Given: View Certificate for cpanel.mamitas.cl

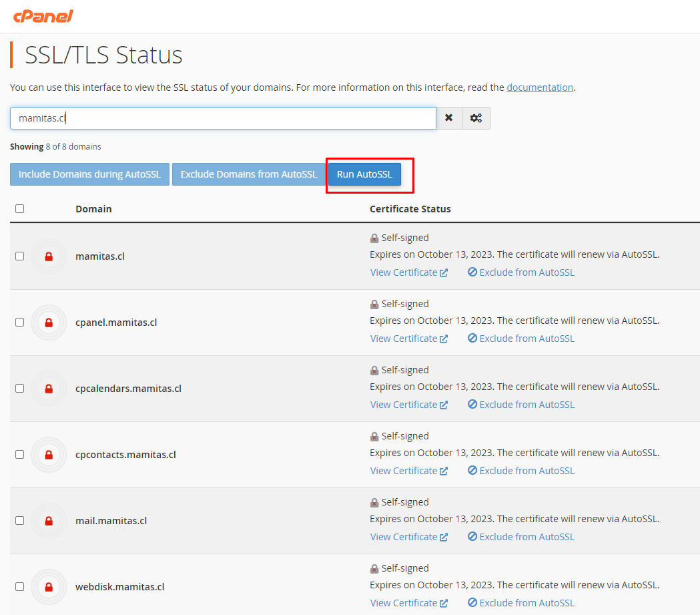Looking at the screenshot, I should (x=409, y=339).
